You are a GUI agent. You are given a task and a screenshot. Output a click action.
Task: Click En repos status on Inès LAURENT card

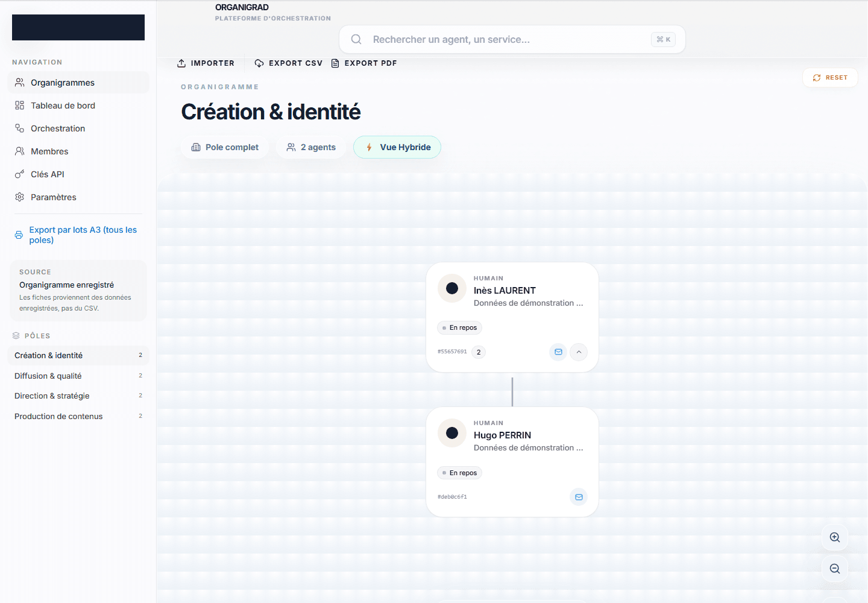459,328
